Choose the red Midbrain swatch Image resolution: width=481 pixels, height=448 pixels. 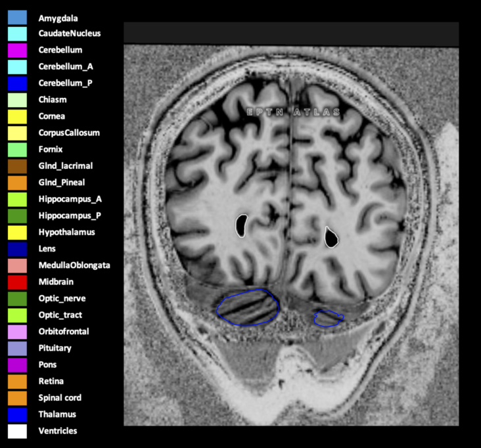pyautogui.click(x=17, y=282)
